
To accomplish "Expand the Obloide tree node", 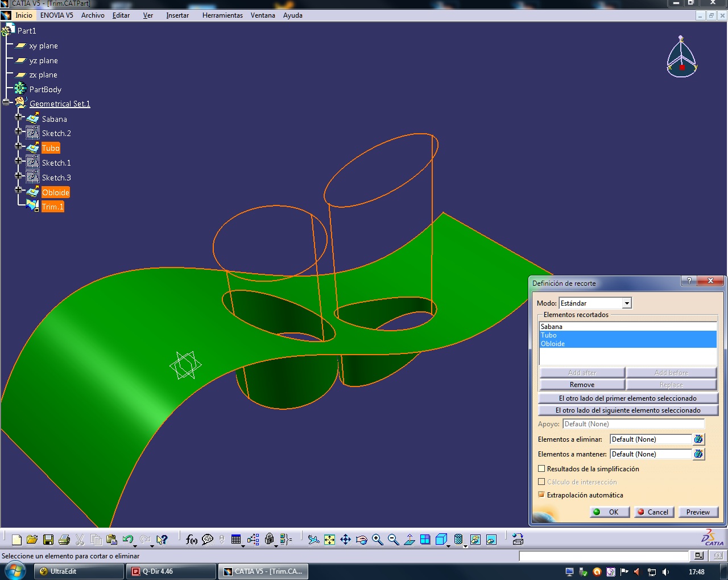I will (x=18, y=190).
